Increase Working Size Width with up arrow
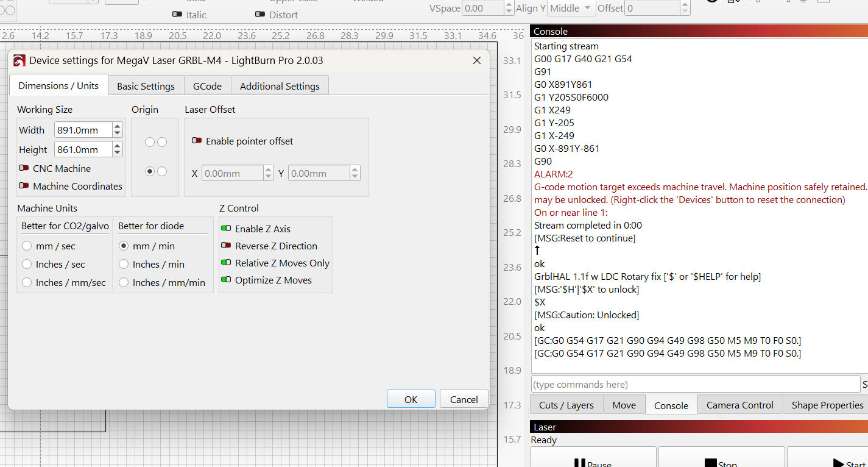 click(118, 126)
